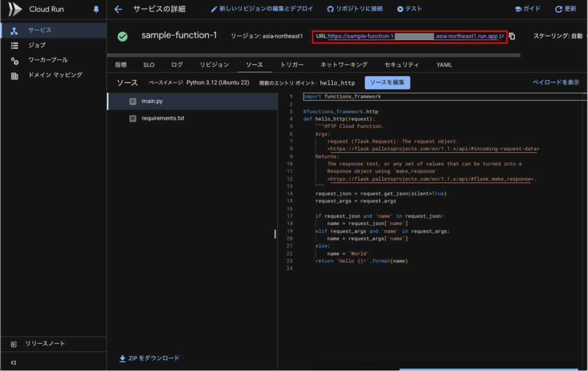Click the ワーカープール gears icon
The height and width of the screenshot is (371, 588).
point(14,60)
